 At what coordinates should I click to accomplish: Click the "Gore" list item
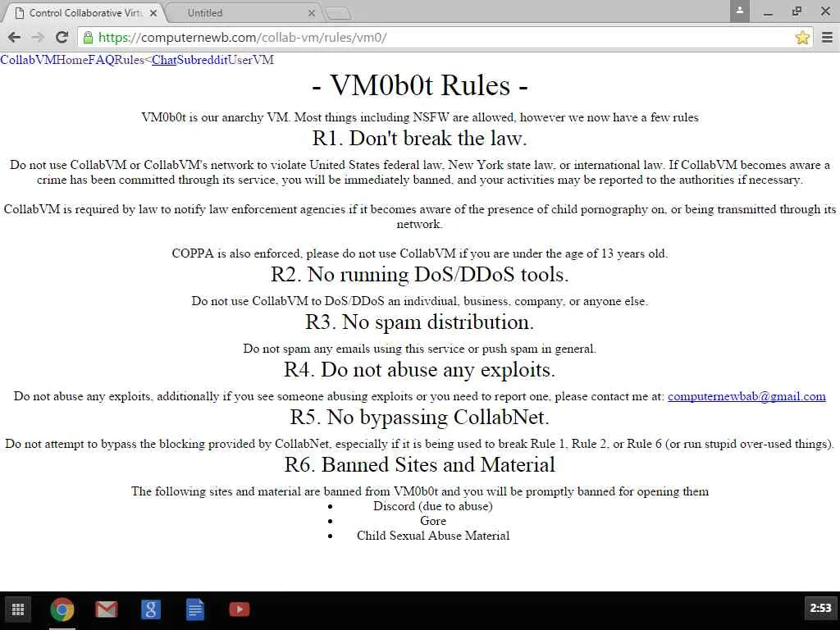pos(433,521)
